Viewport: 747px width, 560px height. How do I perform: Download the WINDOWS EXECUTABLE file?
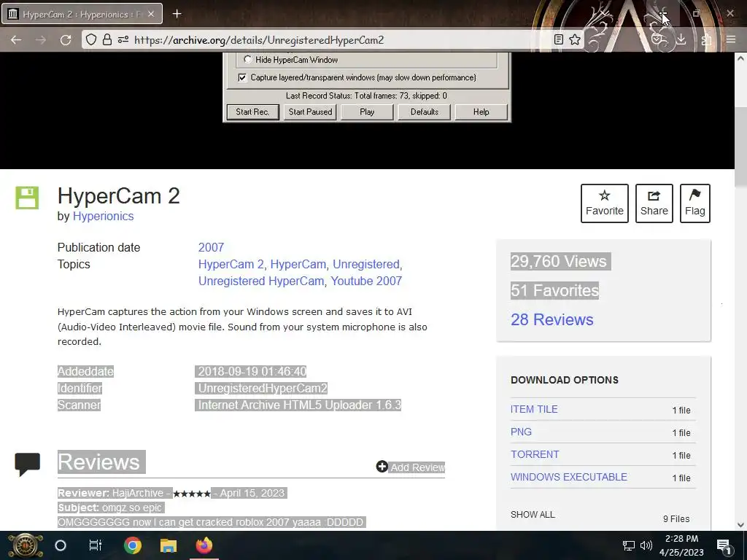569,477
